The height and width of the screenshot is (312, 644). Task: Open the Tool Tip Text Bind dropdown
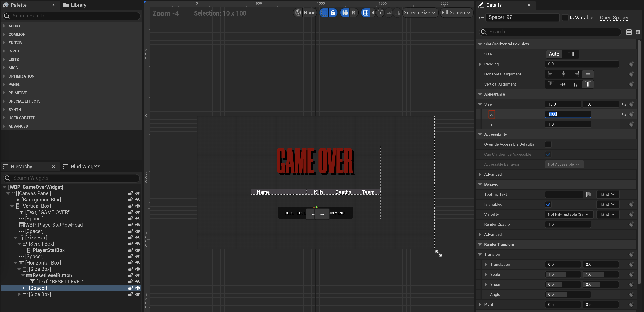point(607,194)
